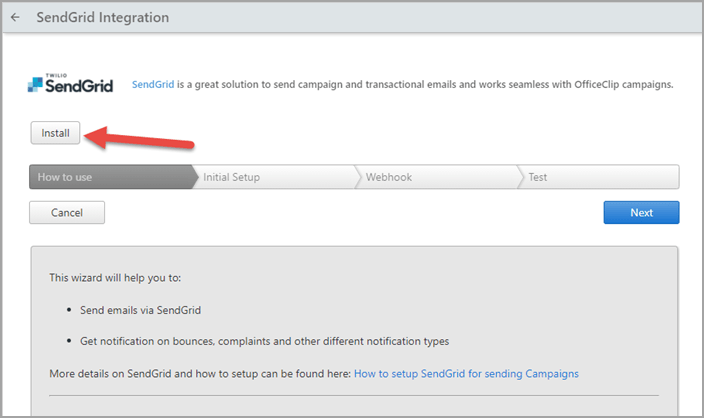Open How to setup SendGrid for sending Campaigns
This screenshot has height=418, width=704.
click(x=466, y=374)
